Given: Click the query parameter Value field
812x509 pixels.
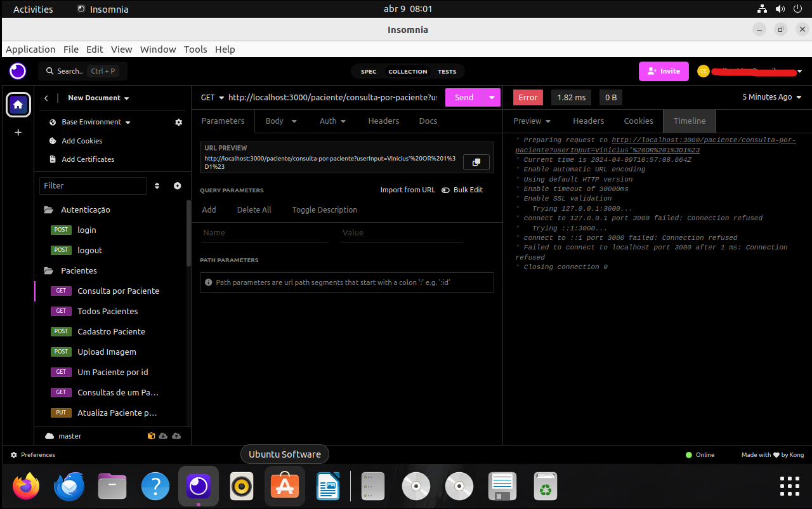Looking at the screenshot, I should click(x=402, y=233).
